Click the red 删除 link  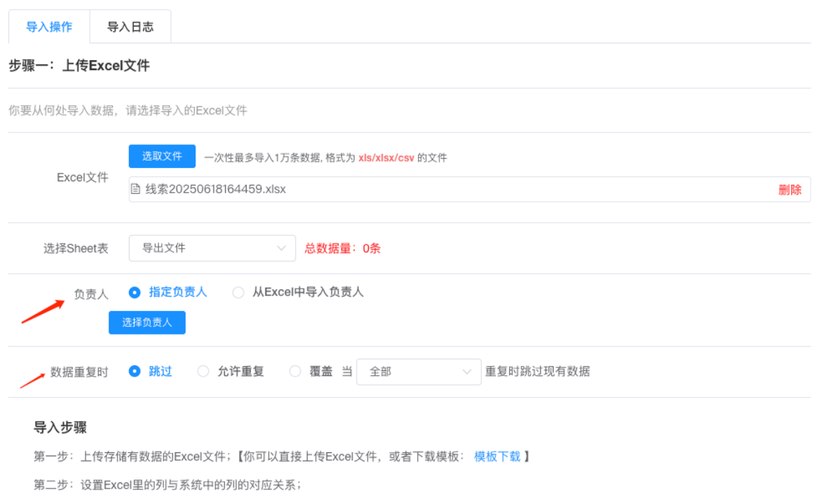(790, 190)
